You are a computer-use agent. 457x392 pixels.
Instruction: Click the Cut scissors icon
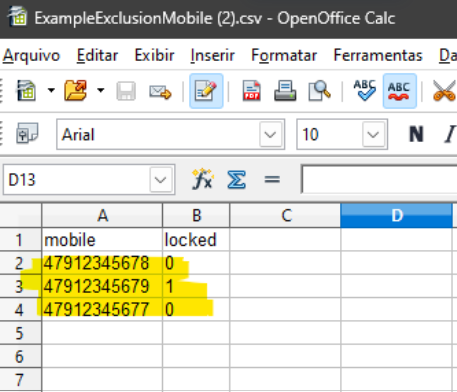point(445,91)
